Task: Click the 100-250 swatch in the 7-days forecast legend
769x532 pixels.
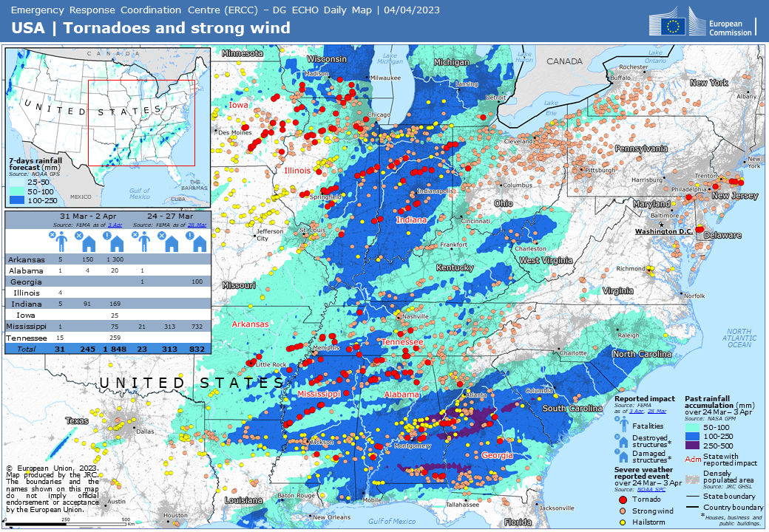Action: pyautogui.click(x=18, y=199)
